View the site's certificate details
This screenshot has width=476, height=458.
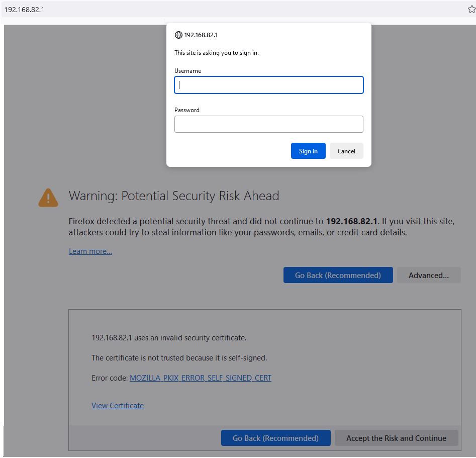tap(118, 405)
